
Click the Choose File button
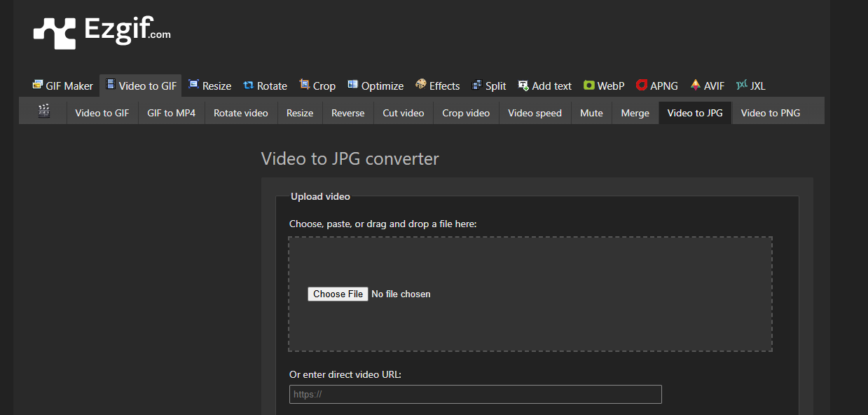(338, 294)
